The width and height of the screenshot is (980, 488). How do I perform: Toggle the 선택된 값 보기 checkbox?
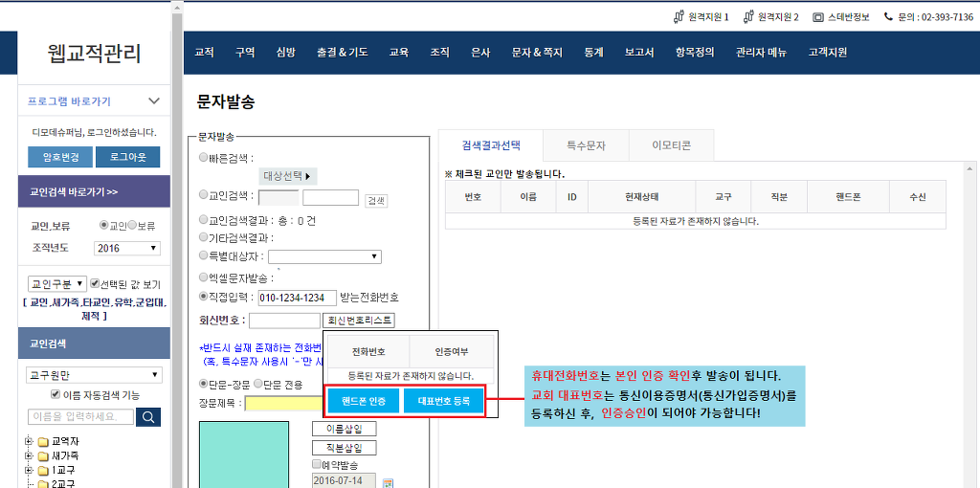[x=95, y=283]
